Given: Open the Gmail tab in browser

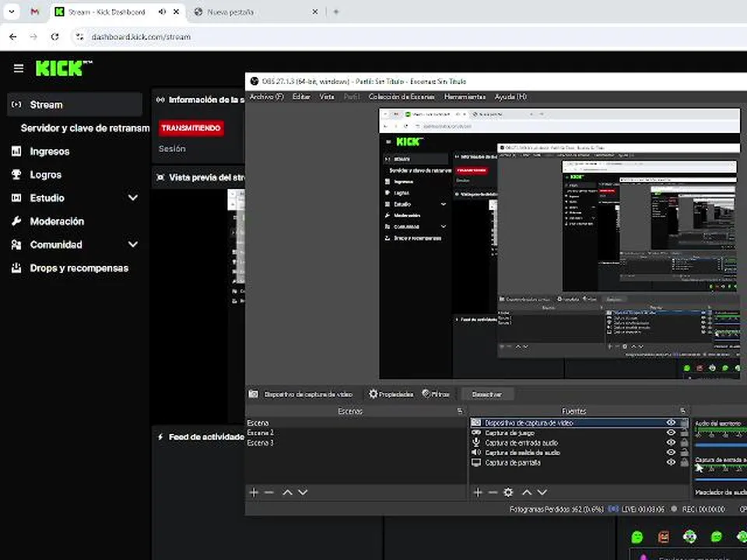Looking at the screenshot, I should pyautogui.click(x=35, y=12).
